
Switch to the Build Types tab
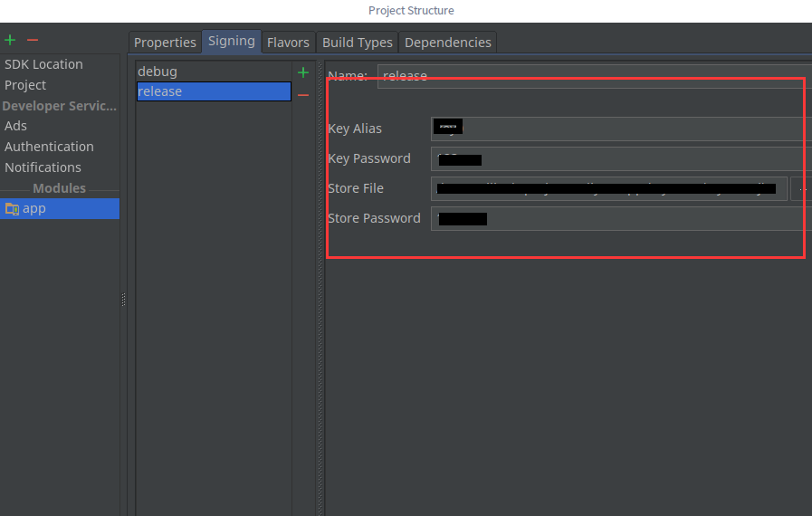coord(358,43)
